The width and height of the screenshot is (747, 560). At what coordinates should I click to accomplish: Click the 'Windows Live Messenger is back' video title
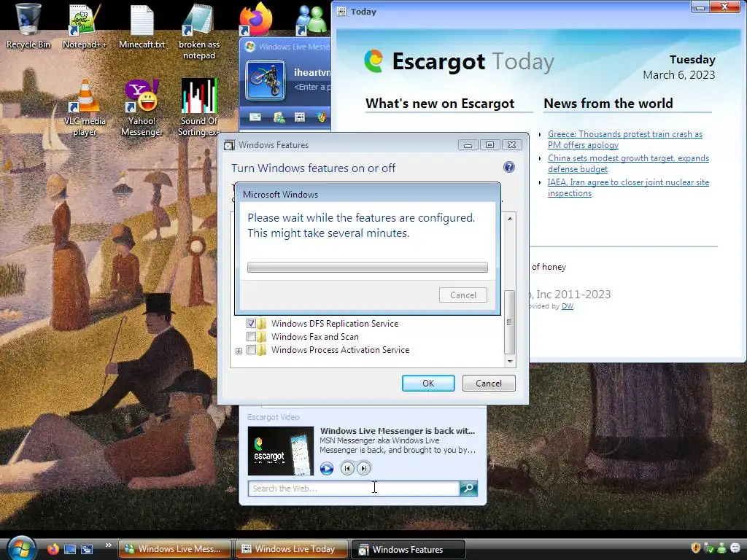click(x=398, y=431)
